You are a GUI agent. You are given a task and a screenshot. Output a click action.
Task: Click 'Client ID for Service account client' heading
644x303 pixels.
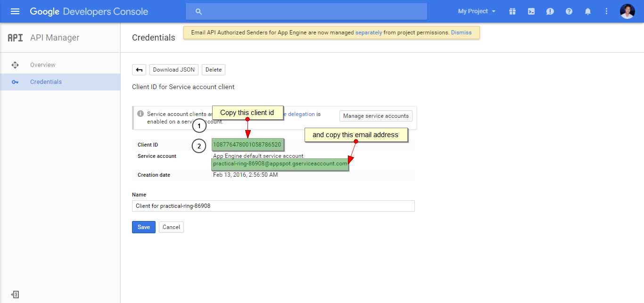[x=183, y=87]
